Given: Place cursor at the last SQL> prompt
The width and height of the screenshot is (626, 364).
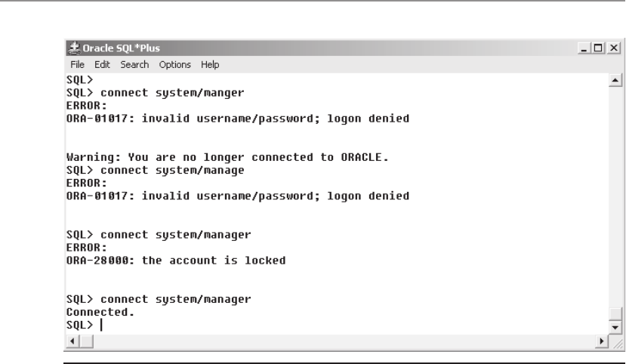Looking at the screenshot, I should click(x=101, y=325).
